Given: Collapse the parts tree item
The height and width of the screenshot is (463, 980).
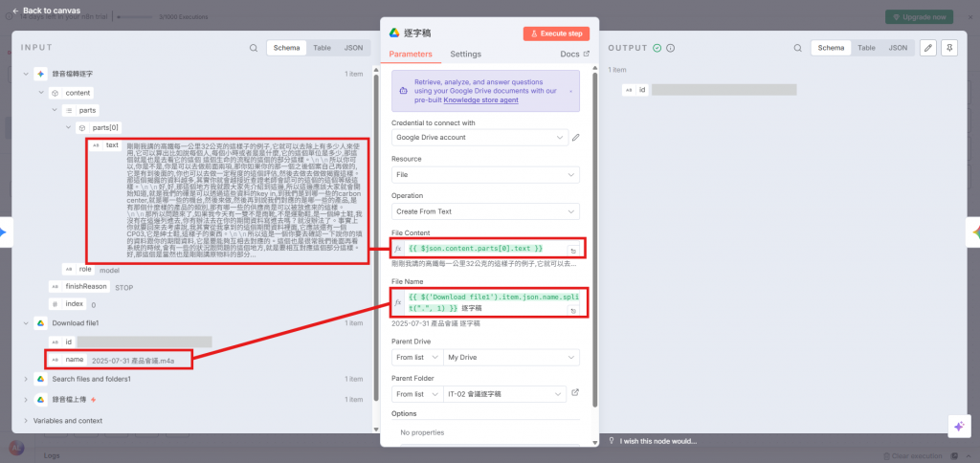Looking at the screenshot, I should [x=55, y=111].
